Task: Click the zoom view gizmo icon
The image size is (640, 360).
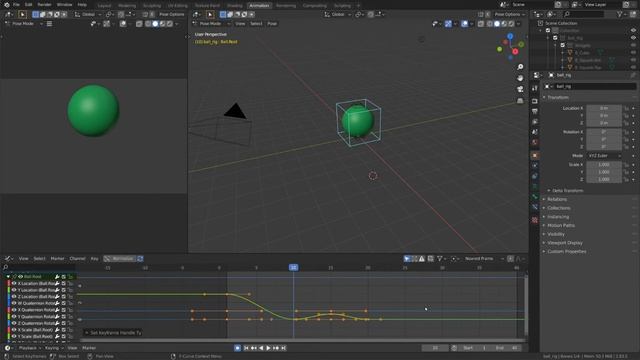Action: pyautogui.click(x=520, y=67)
